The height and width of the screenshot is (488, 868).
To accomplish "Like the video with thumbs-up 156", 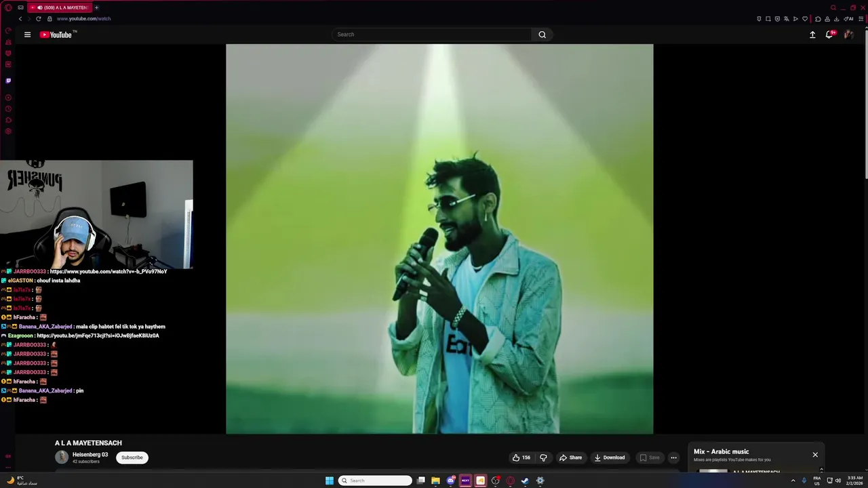I will click(x=521, y=457).
